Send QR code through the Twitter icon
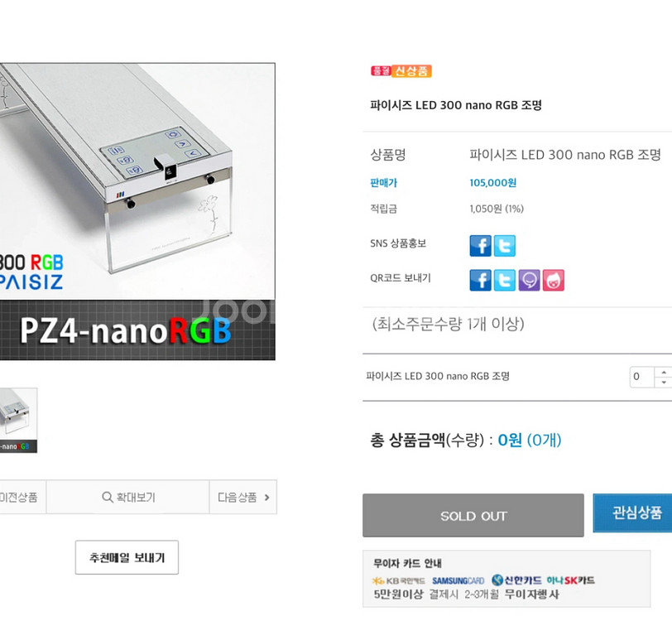This screenshot has width=672, height=621. tap(505, 280)
